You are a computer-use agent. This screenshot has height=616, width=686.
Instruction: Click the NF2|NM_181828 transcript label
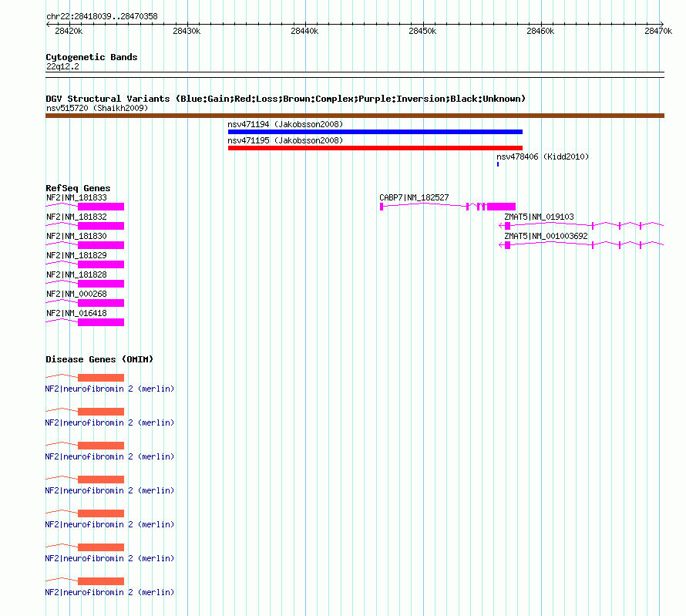click(76, 274)
